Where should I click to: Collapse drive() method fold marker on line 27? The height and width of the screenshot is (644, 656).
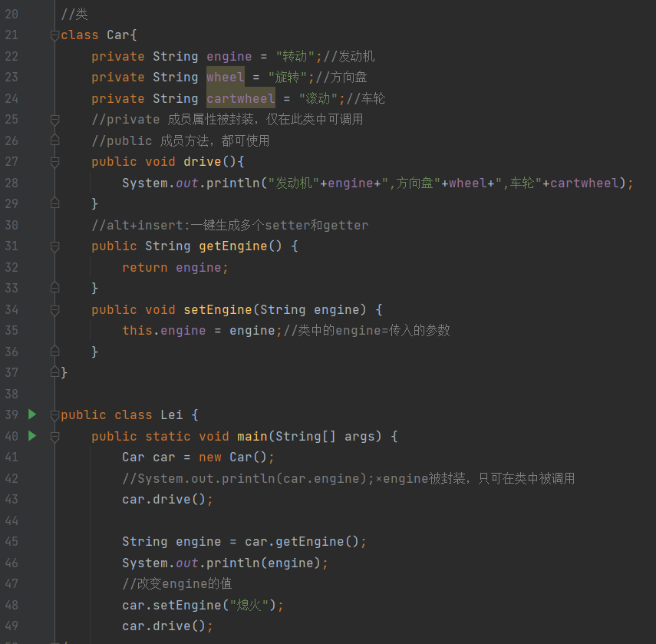(54, 162)
